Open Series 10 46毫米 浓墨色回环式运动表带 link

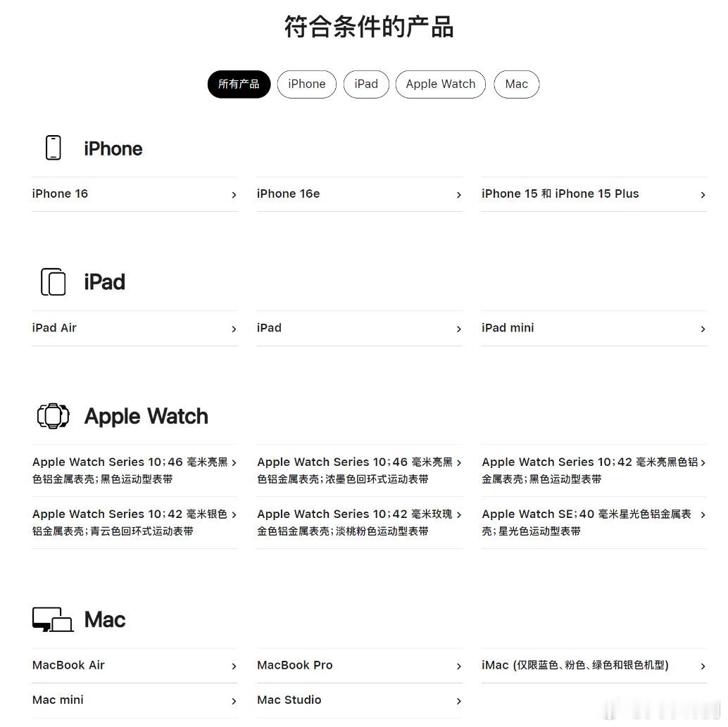[359, 470]
